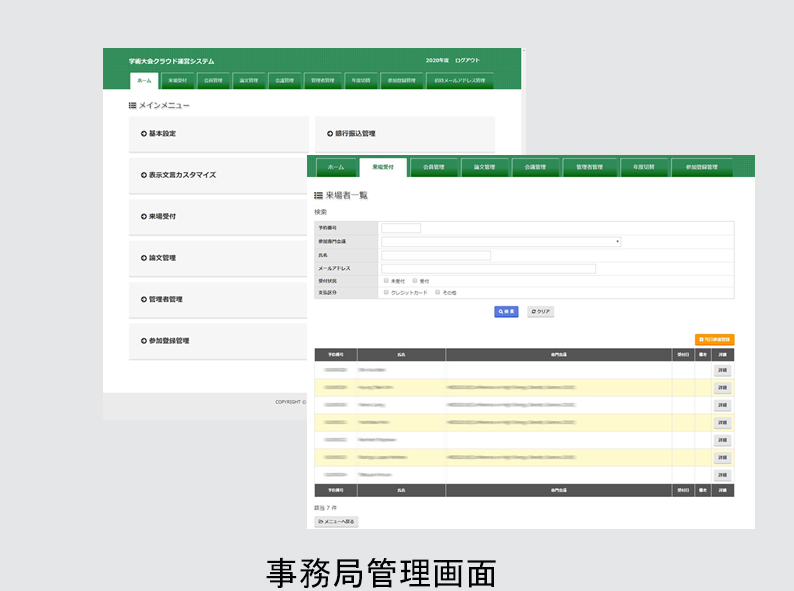Click the ログアウト link
This screenshot has width=794, height=591.
tap(467, 60)
